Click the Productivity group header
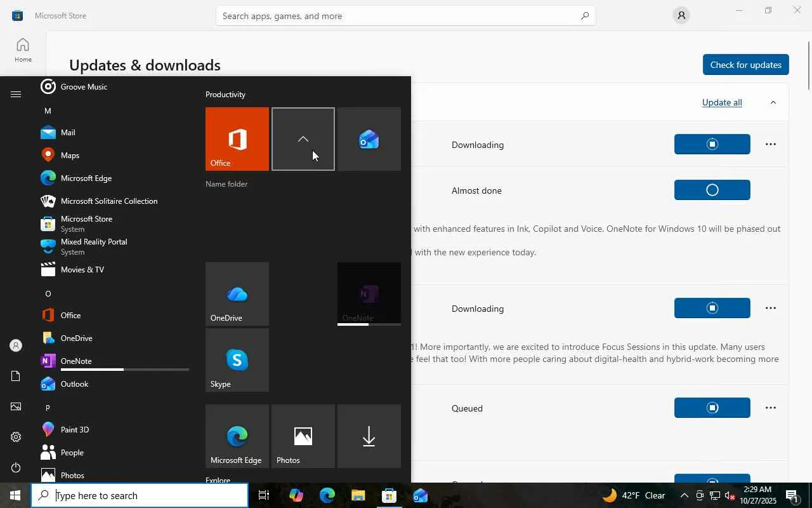 (x=225, y=95)
